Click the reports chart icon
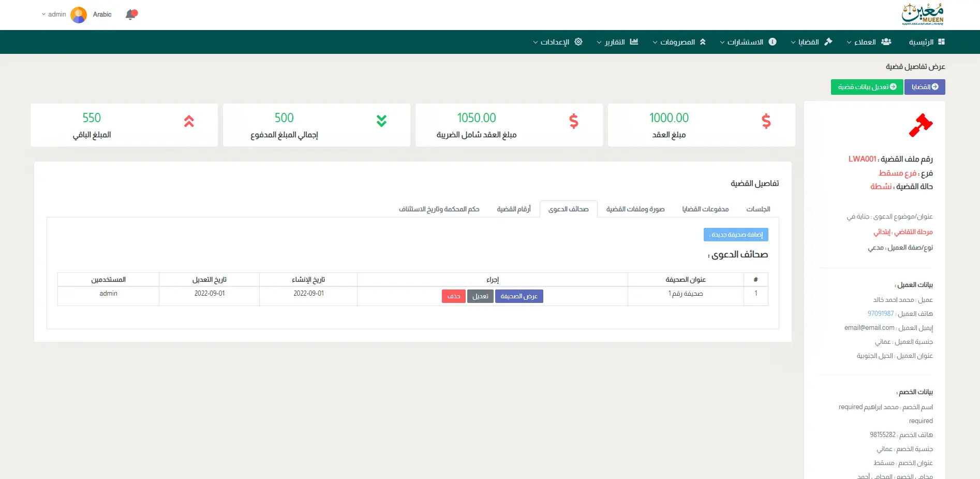Screen dimensions: 980x479 [634, 42]
